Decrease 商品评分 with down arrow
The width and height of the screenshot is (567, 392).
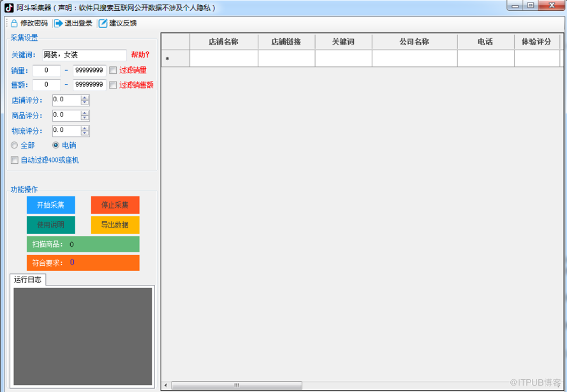coord(85,118)
